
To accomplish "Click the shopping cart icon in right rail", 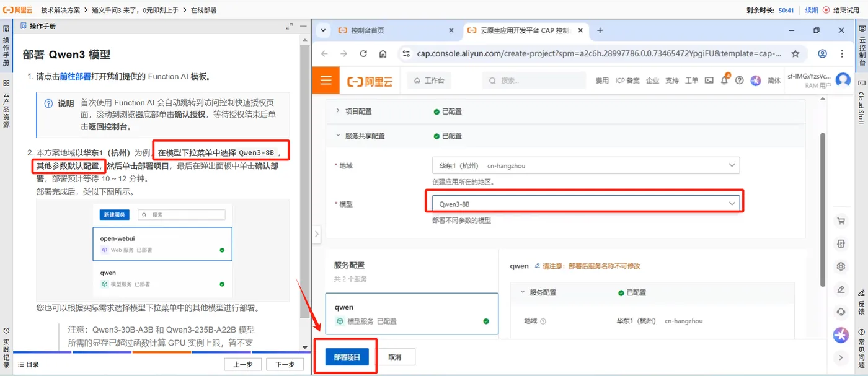I will [x=841, y=221].
